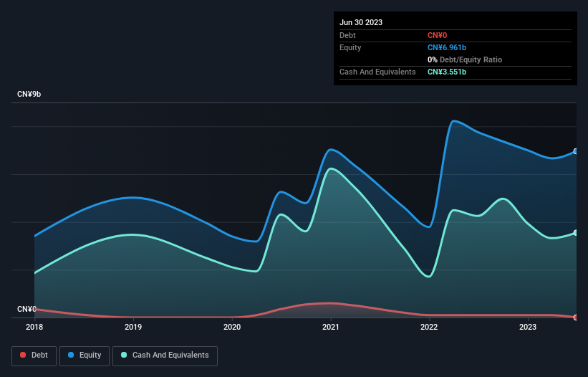Click the 2023 x-axis label

(528, 327)
